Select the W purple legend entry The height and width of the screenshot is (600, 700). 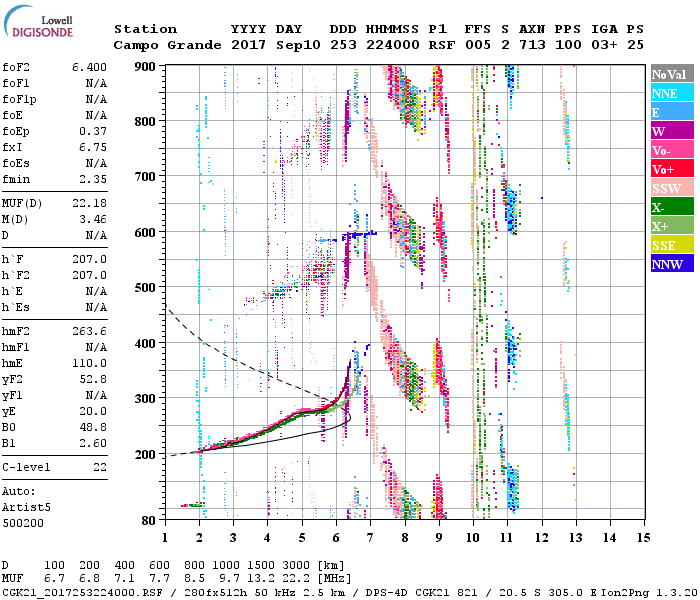pos(671,132)
